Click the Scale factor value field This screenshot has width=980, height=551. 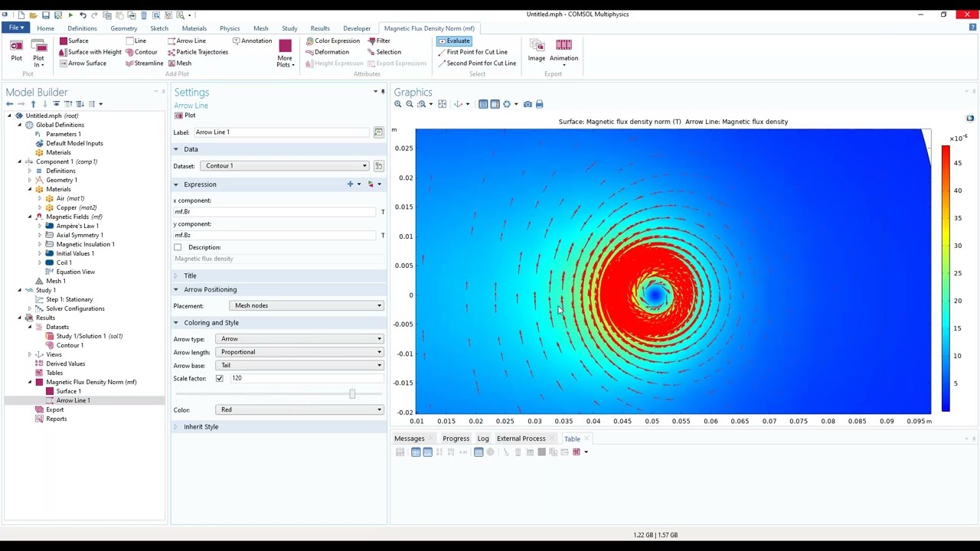[305, 378]
